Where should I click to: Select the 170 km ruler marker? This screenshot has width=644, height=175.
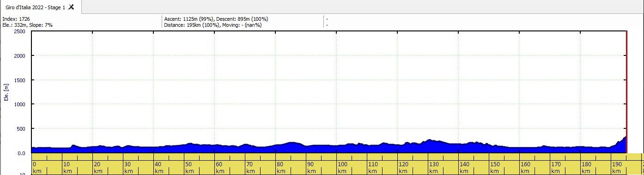tap(556, 168)
